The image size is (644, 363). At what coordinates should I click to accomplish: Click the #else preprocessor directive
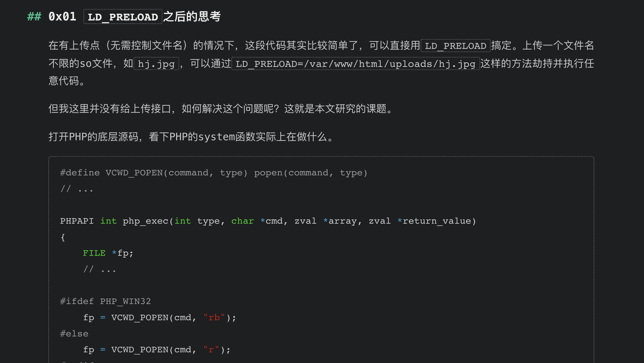tap(74, 334)
